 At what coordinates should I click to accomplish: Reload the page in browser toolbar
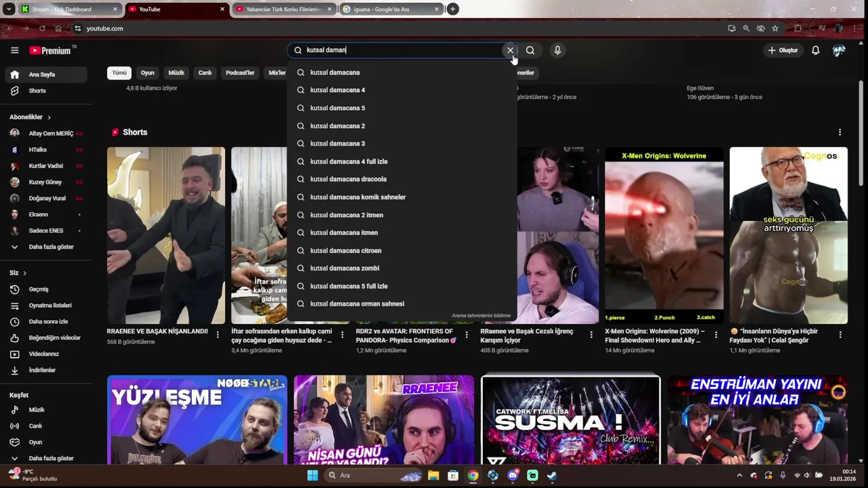click(42, 28)
